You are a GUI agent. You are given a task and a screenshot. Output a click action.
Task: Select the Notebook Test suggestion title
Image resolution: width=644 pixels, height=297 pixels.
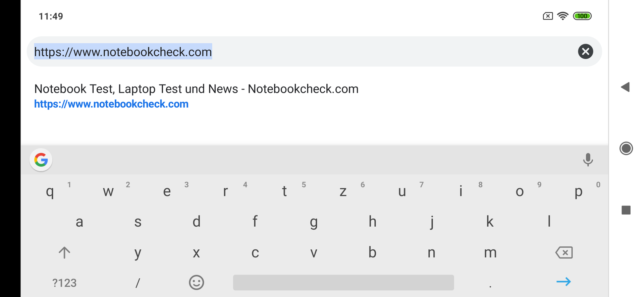[x=196, y=89]
